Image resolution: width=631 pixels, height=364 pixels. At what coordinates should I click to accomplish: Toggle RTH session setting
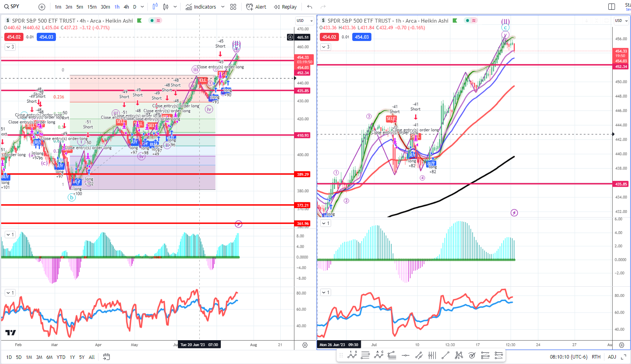[596, 357]
